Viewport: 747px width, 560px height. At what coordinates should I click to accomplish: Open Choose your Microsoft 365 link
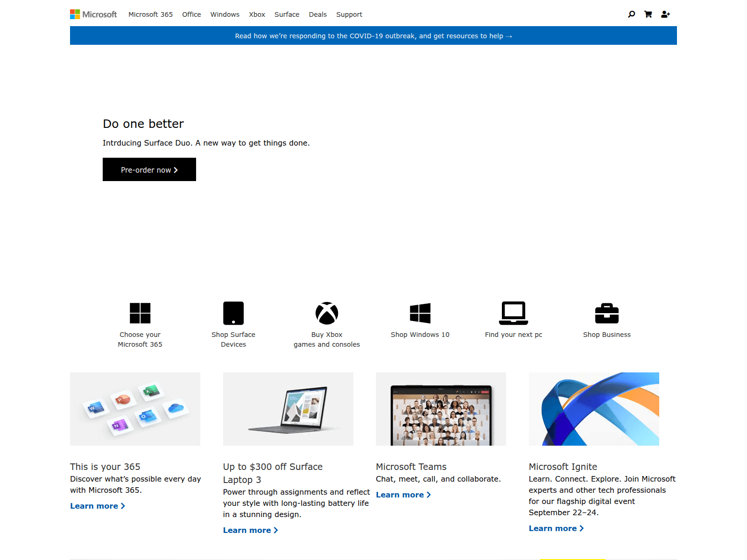140,339
